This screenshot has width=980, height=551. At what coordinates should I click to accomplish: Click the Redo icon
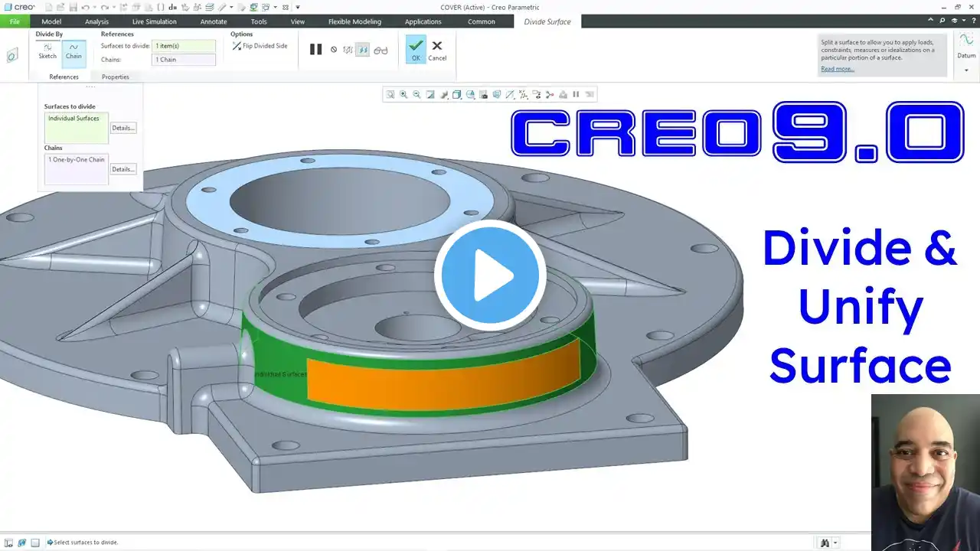click(x=105, y=7)
